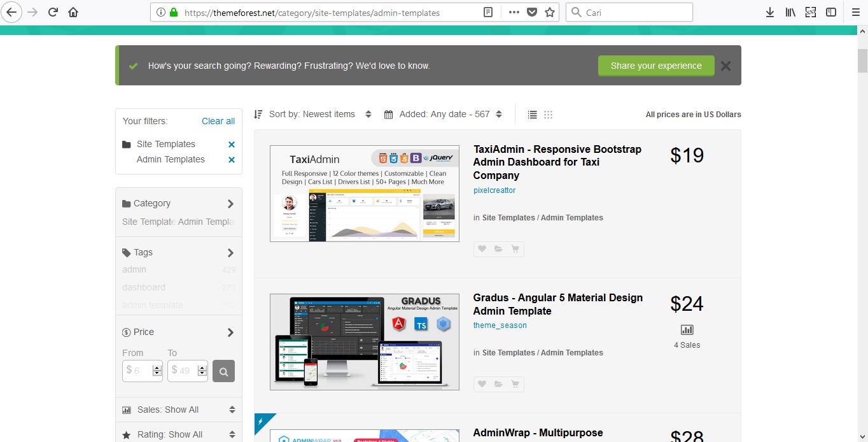Open the Sales Show All dropdown
The width and height of the screenshot is (868, 442).
click(179, 410)
